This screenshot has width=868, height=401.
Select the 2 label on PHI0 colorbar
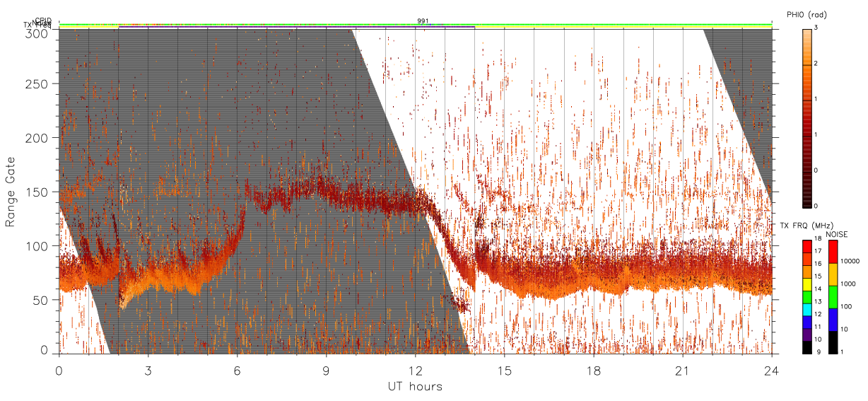pyautogui.click(x=816, y=64)
